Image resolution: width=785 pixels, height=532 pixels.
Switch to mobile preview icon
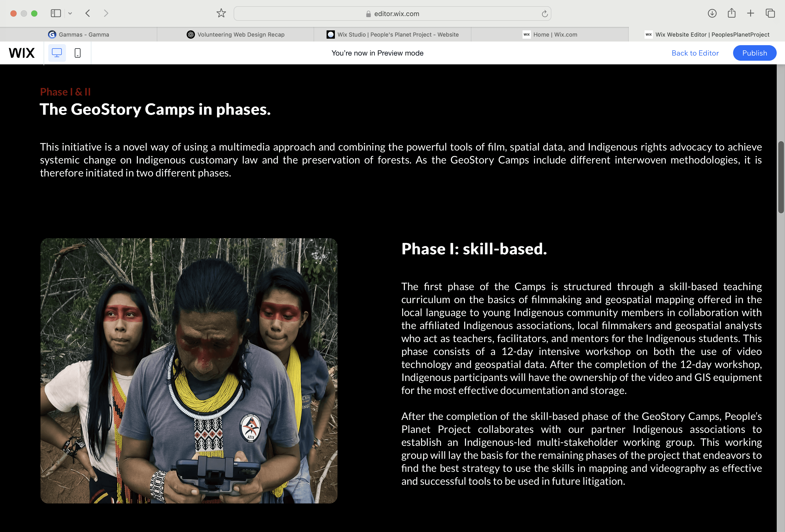(77, 53)
